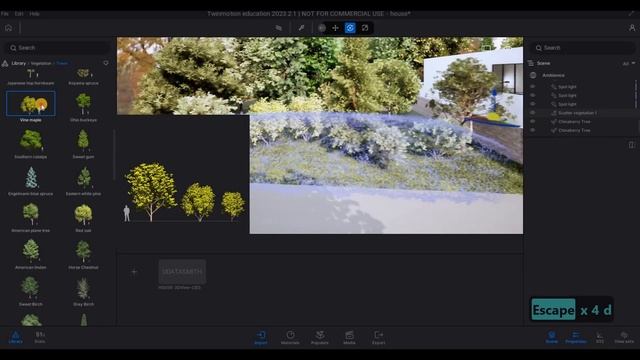Show the Library panel from bottom bar
Screen dimensions: 640x360
tap(16, 337)
